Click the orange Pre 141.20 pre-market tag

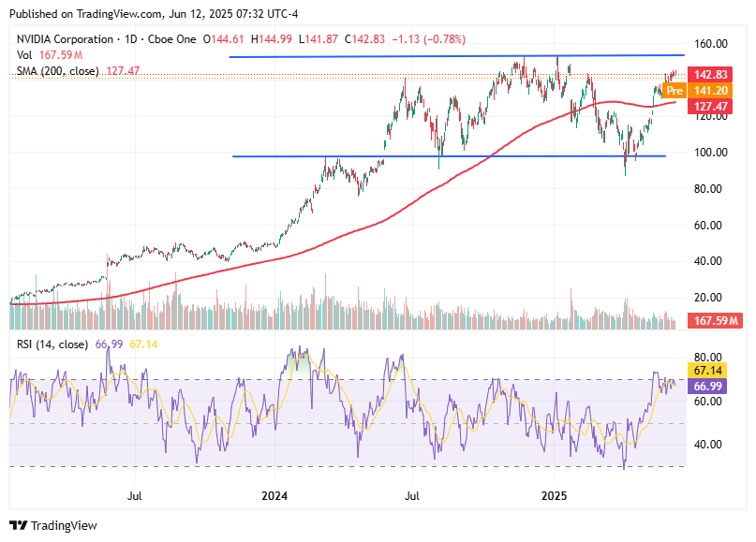tap(698, 91)
